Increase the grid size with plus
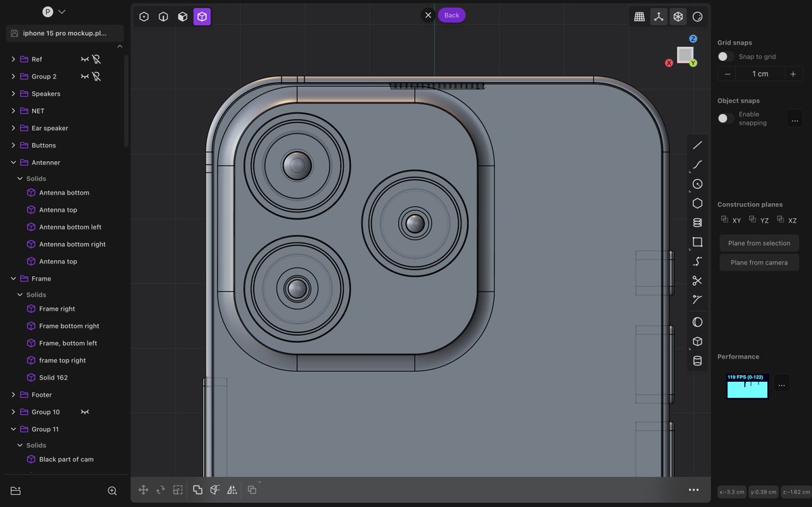 tap(793, 74)
